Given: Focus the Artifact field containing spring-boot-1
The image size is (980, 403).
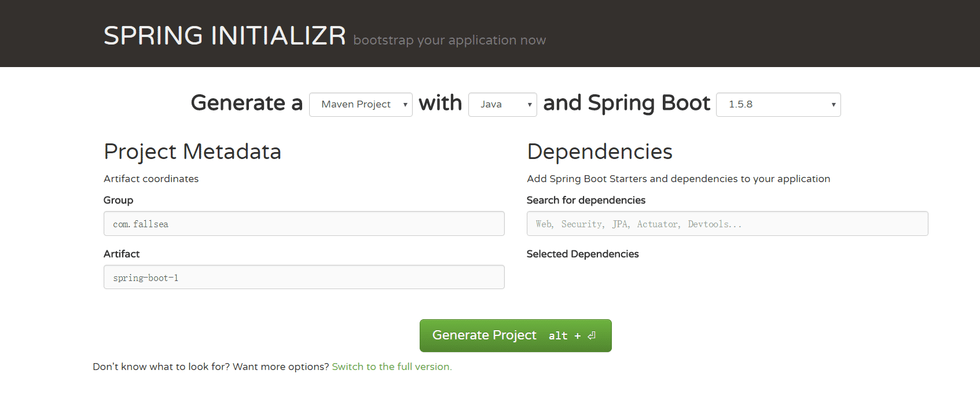Looking at the screenshot, I should click(304, 278).
